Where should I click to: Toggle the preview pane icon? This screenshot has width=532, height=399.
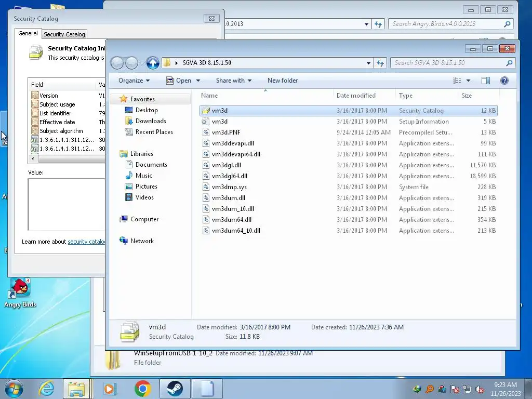point(486,81)
